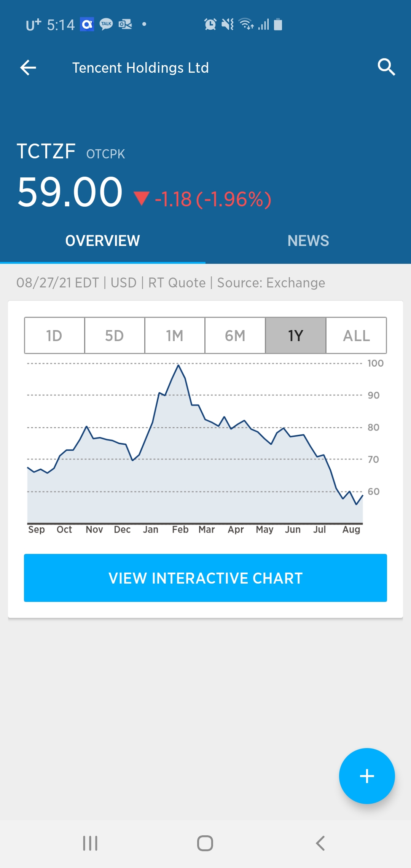
Task: Tap the February peak on price chart
Action: point(178,365)
